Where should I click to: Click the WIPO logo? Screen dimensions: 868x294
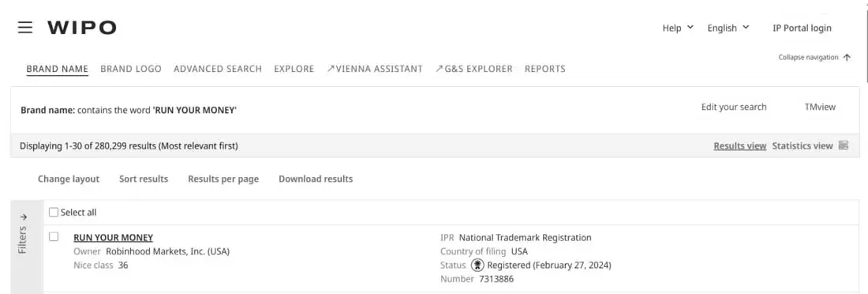tap(82, 28)
